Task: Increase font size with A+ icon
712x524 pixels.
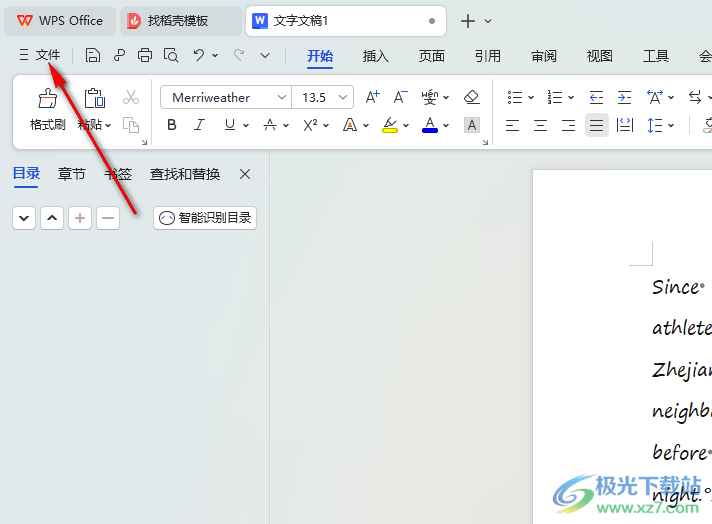Action: click(x=372, y=97)
